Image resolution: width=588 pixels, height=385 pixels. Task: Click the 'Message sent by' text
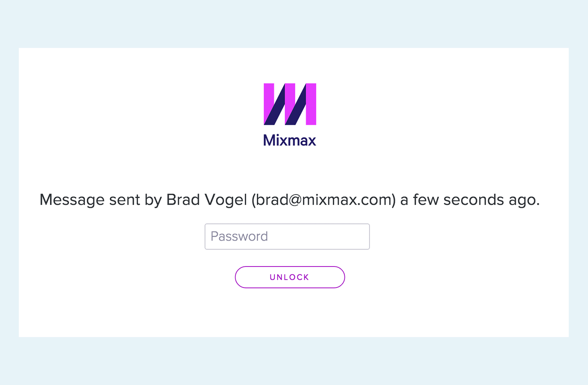[101, 200]
